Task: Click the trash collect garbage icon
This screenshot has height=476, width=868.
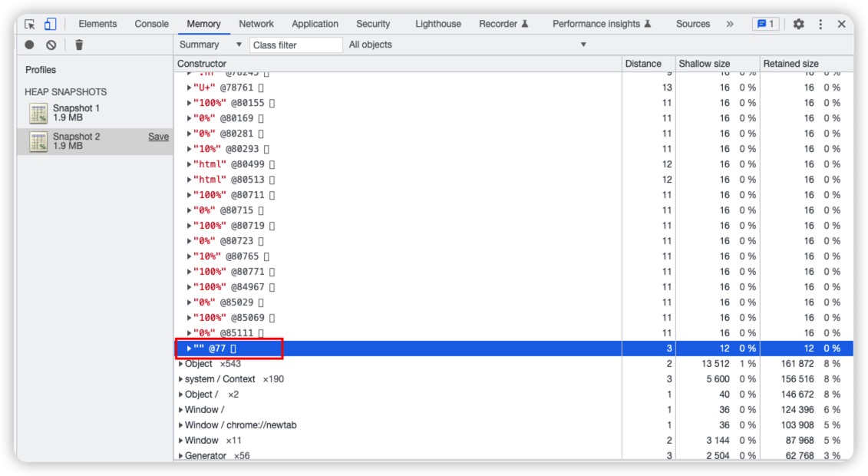Action: point(79,45)
